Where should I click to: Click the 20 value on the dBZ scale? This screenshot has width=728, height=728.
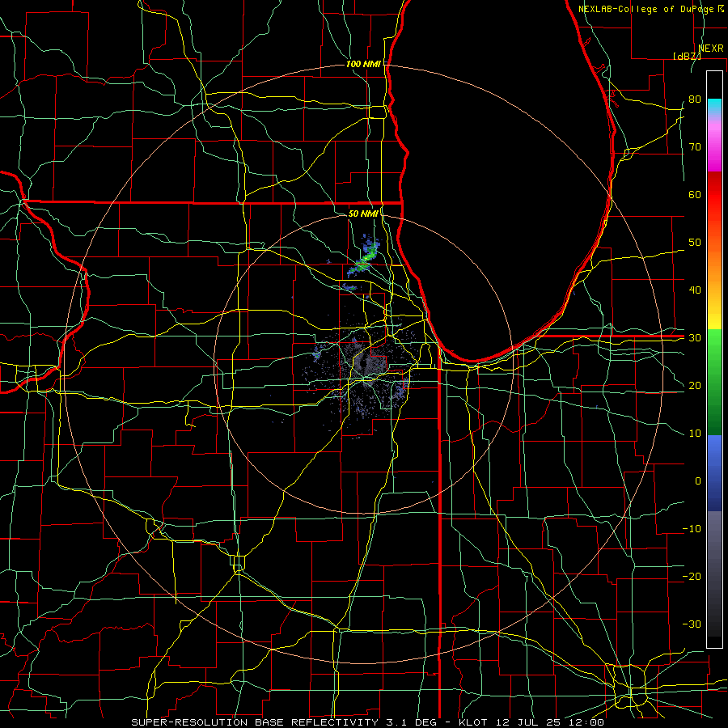point(695,385)
